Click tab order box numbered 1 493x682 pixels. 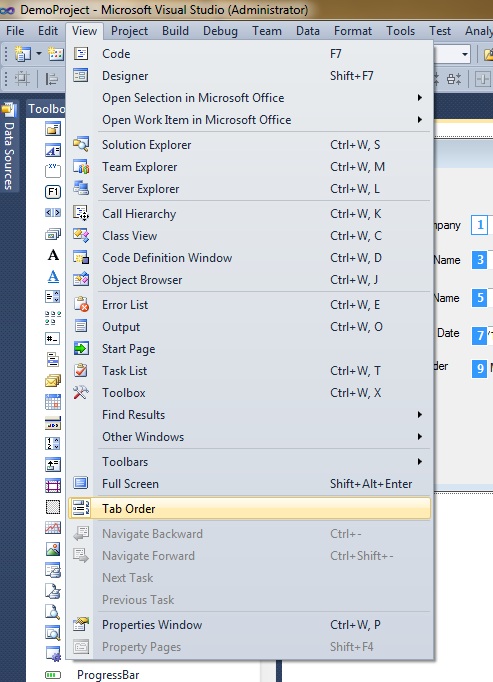(x=480, y=225)
